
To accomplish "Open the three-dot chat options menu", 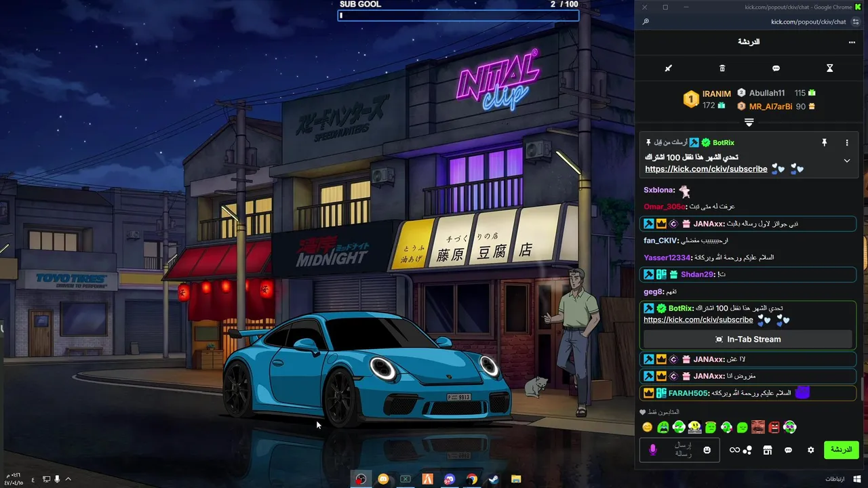I will (852, 42).
